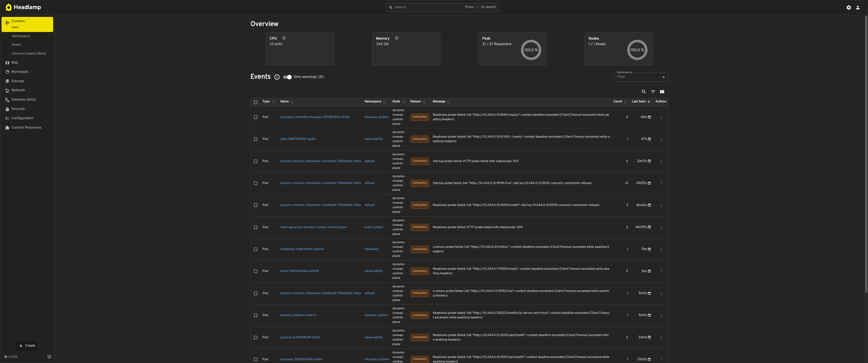The width and height of the screenshot is (868, 363).
Task: Open the kube-apiserver-dynamo-runway-control-plane pod link
Action: click(x=313, y=227)
